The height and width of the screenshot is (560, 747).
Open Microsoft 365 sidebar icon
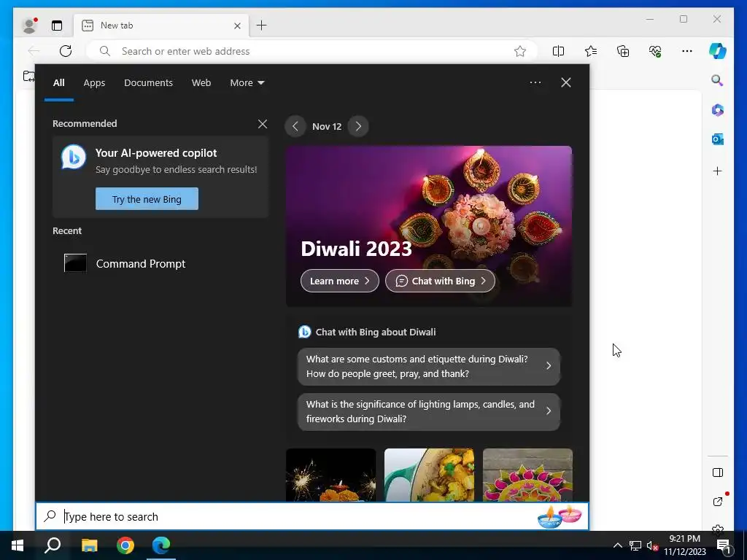click(x=718, y=110)
